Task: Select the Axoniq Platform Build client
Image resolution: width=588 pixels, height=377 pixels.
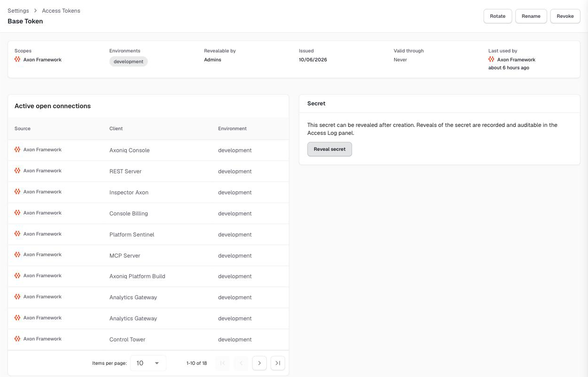Action: (x=137, y=276)
